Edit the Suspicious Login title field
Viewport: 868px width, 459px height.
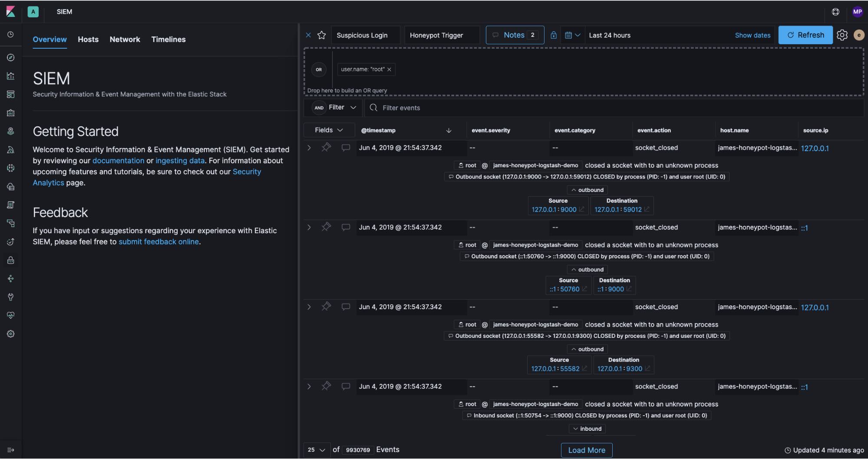[366, 35]
